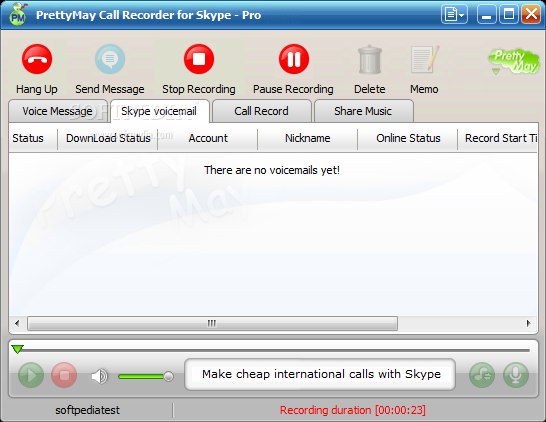Viewport: 546px width, 422px height.
Task: Mute audio with the speaker icon
Action: pos(100,376)
